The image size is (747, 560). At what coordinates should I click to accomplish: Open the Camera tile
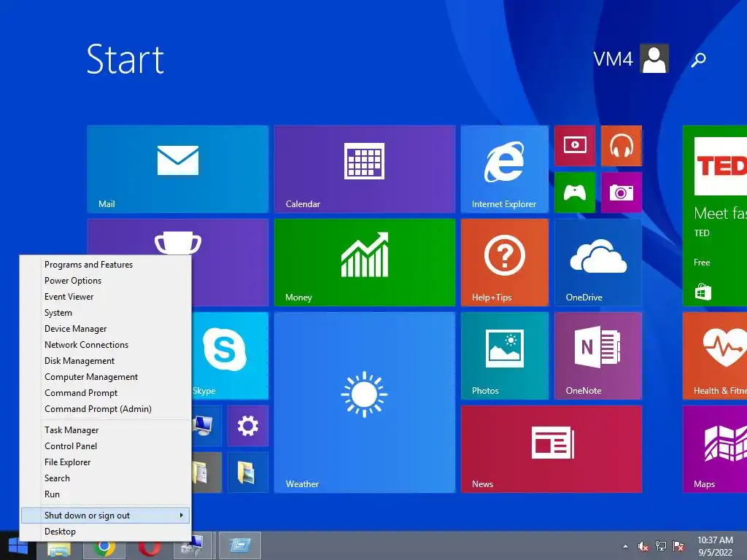622,192
